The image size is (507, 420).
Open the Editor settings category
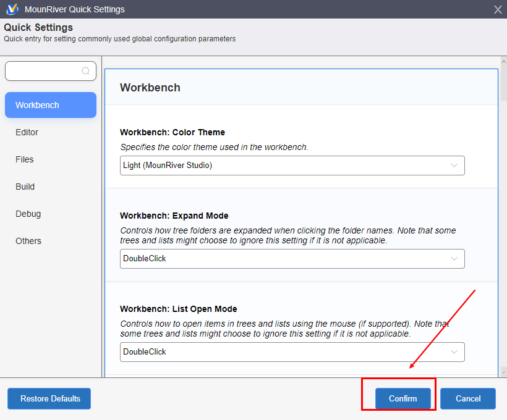coord(27,132)
